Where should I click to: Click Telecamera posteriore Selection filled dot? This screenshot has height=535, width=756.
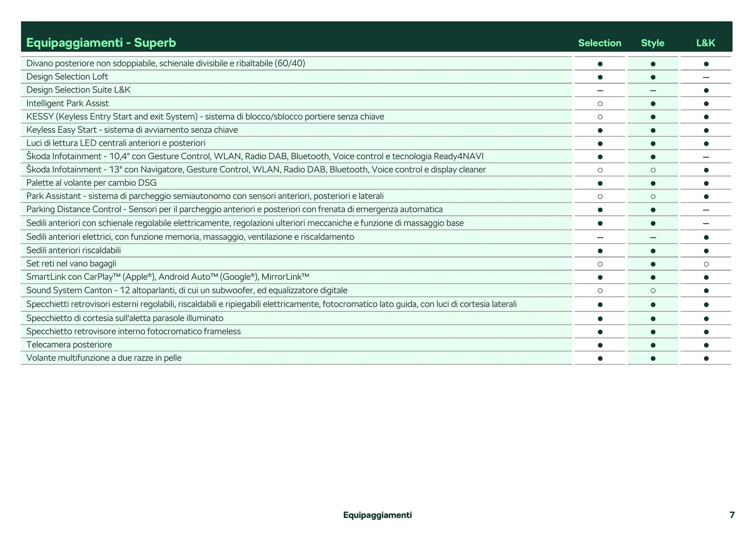[x=600, y=345]
